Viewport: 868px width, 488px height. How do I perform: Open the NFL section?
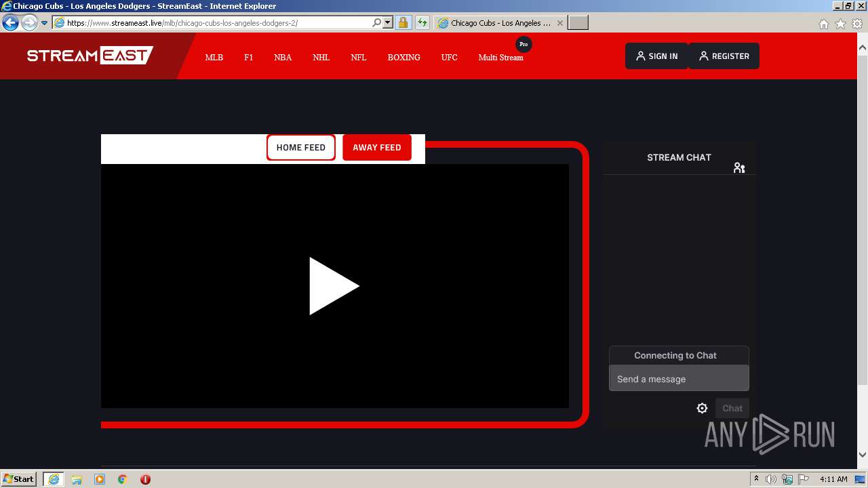point(359,58)
